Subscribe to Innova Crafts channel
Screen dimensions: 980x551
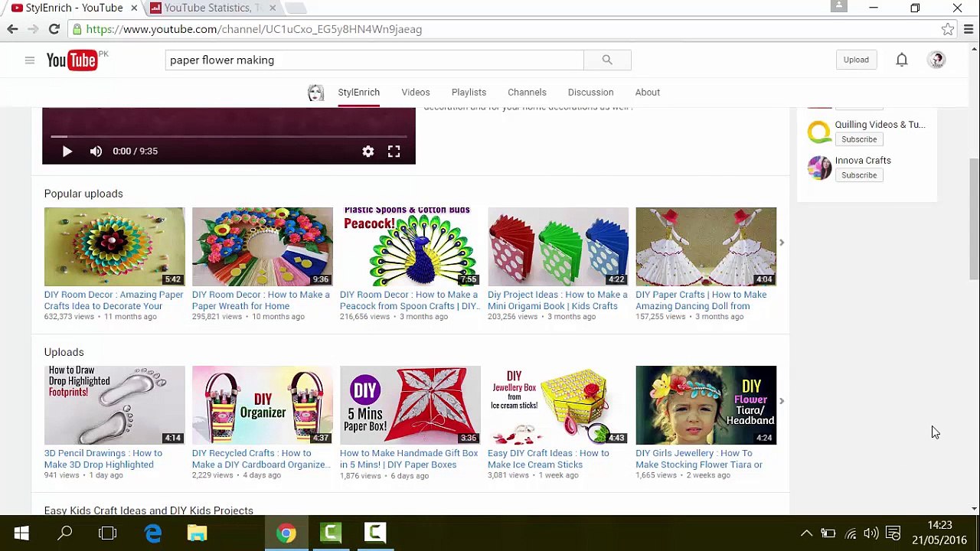[859, 175]
